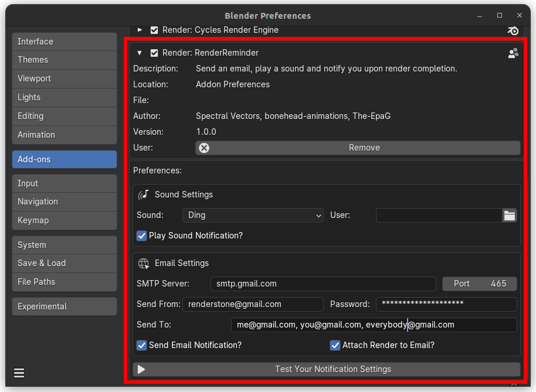Maximize the Blender Preferences window
The height and width of the screenshot is (392, 536).
[x=500, y=16]
